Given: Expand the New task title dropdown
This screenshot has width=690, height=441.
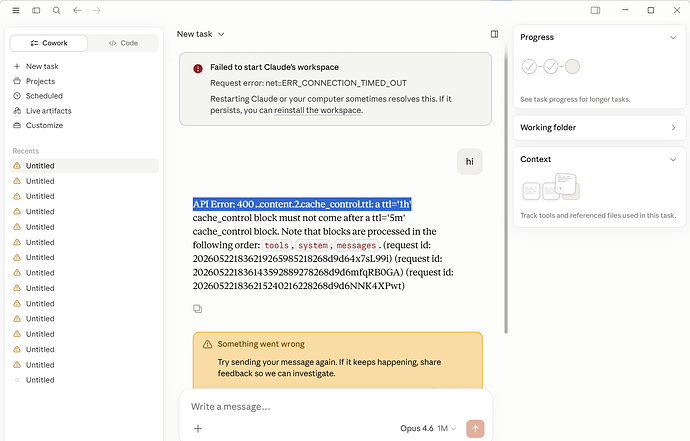Looking at the screenshot, I should click(x=201, y=34).
